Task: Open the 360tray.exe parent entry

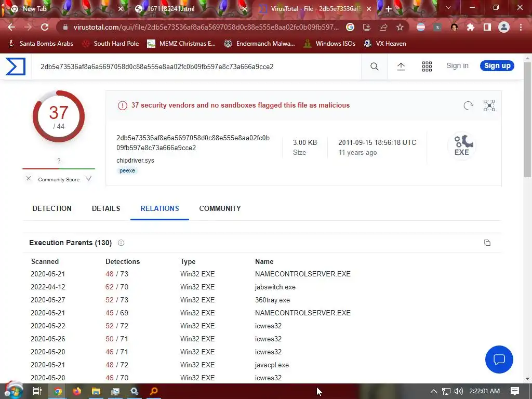Action: click(272, 300)
